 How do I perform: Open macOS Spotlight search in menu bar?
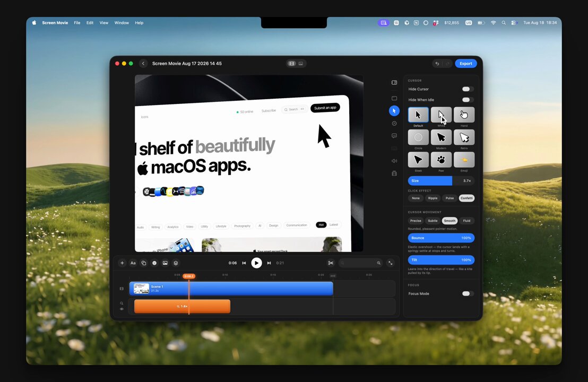click(504, 23)
